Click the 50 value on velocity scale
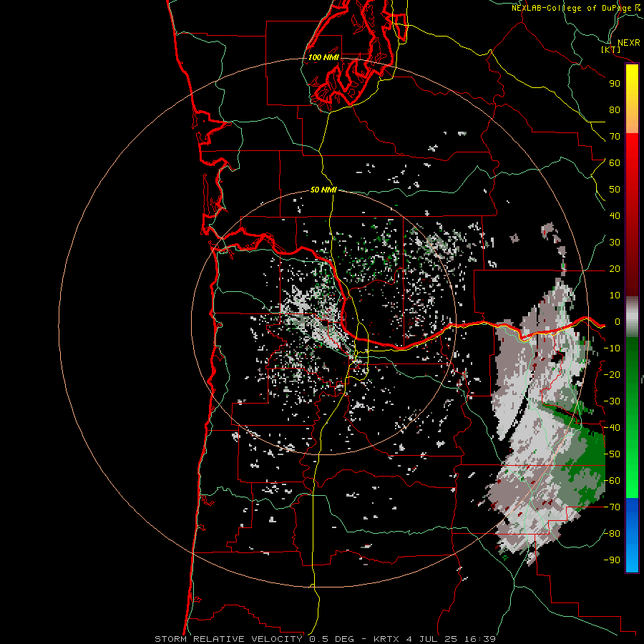 pos(615,190)
